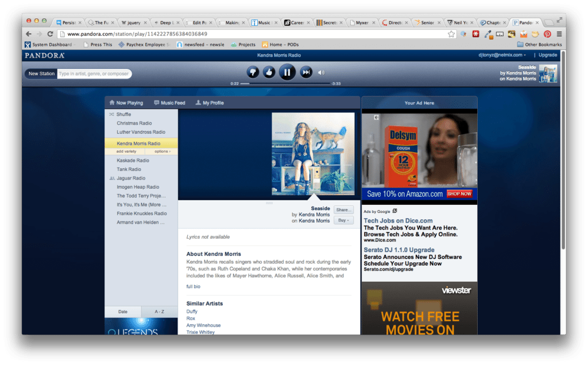Click the Upgrade link
The height and width of the screenshot is (365, 588).
pyautogui.click(x=547, y=55)
